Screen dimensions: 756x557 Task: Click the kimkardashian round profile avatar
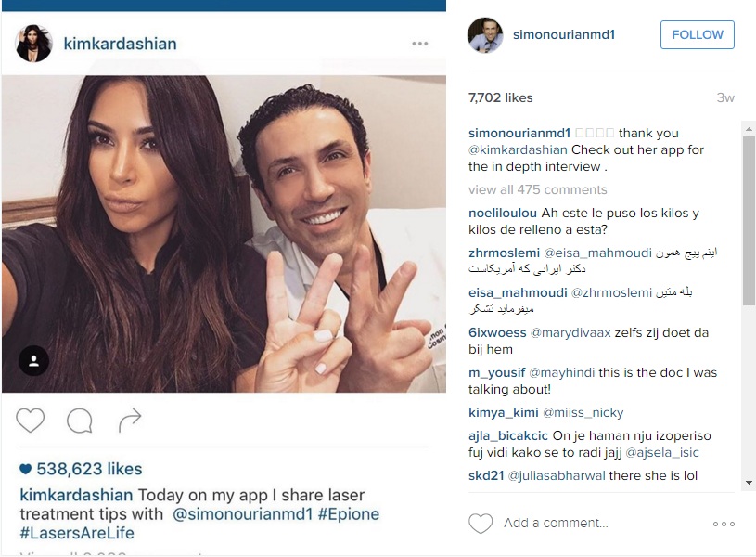[x=34, y=44]
